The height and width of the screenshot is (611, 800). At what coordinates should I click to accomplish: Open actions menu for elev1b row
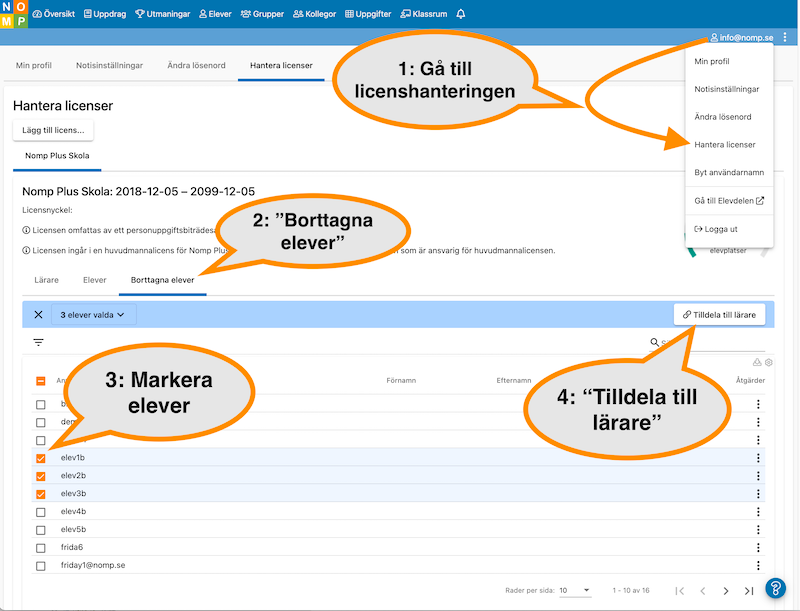pyautogui.click(x=758, y=458)
